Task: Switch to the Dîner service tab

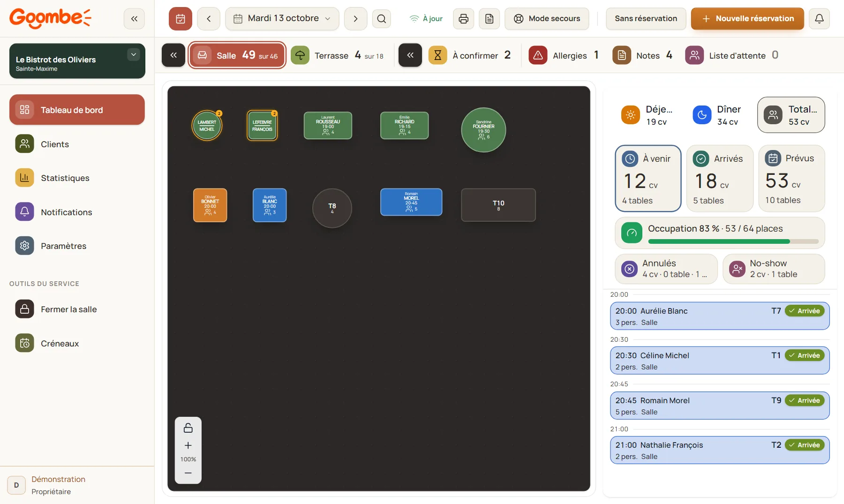Action: point(718,115)
